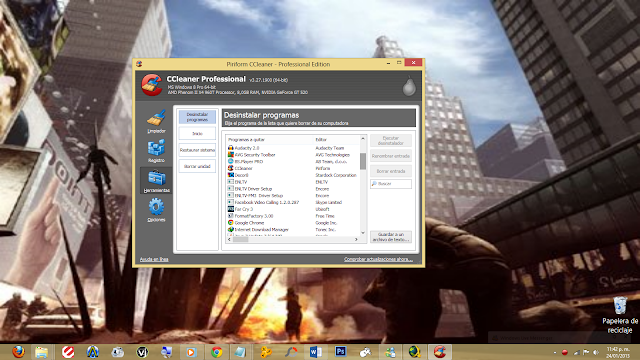The width and height of the screenshot is (640, 360).
Task: Open the Opciones gear section
Action: tap(156, 210)
